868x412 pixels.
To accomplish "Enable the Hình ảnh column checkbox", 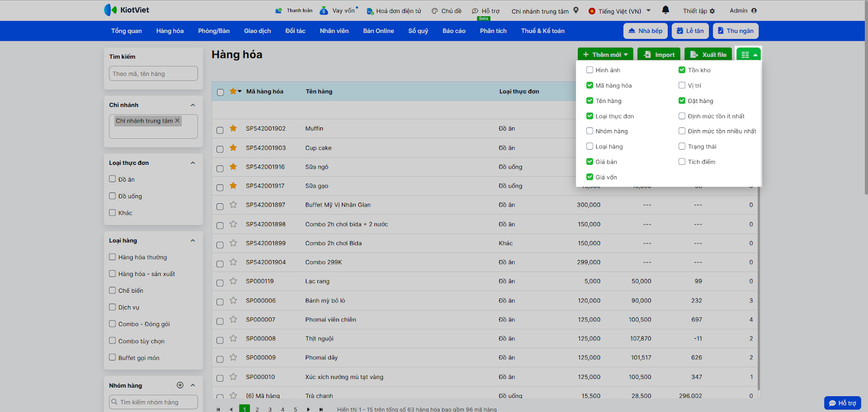I will 590,70.
